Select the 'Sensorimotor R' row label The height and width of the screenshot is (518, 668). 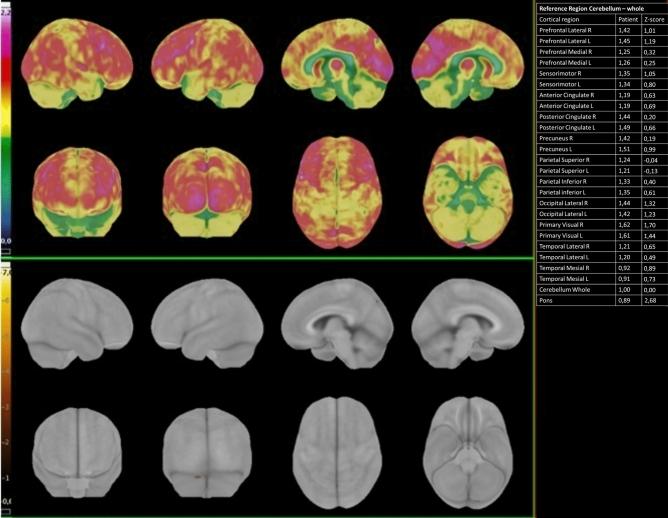[x=560, y=74]
